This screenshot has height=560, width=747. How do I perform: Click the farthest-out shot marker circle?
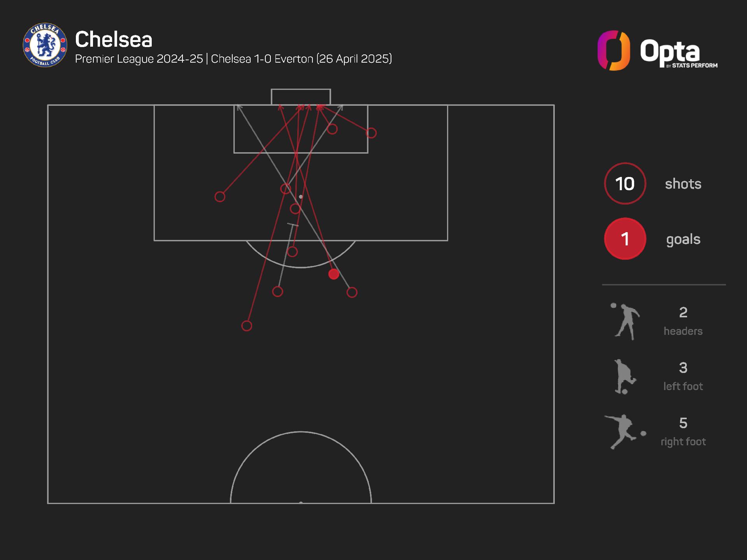pyautogui.click(x=247, y=326)
